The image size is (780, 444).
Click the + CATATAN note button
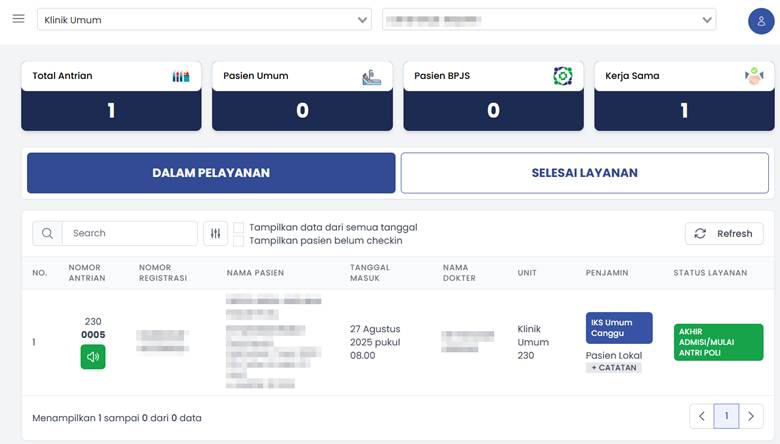point(613,368)
